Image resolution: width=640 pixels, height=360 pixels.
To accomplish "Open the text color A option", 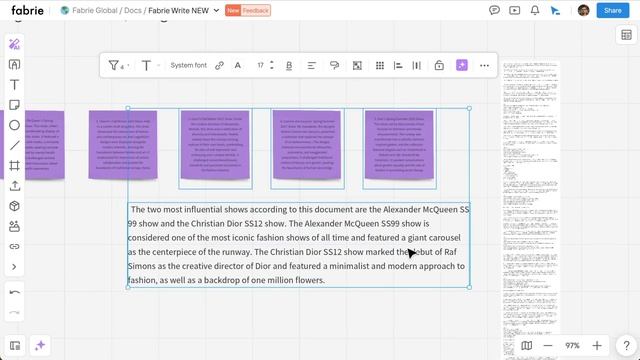I will pyautogui.click(x=238, y=65).
